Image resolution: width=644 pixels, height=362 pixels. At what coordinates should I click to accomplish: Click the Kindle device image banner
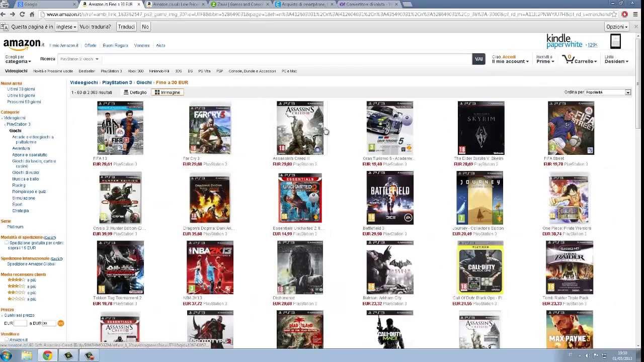point(615,41)
